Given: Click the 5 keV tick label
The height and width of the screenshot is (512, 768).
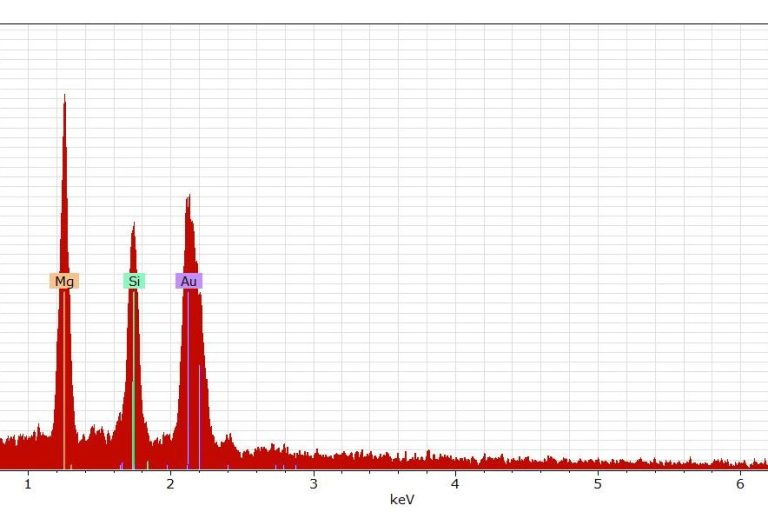Looking at the screenshot, I should coord(598,485).
